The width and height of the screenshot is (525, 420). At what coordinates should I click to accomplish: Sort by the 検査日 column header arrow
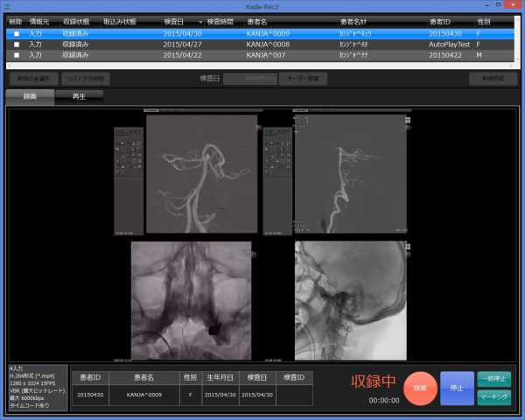pyautogui.click(x=200, y=20)
